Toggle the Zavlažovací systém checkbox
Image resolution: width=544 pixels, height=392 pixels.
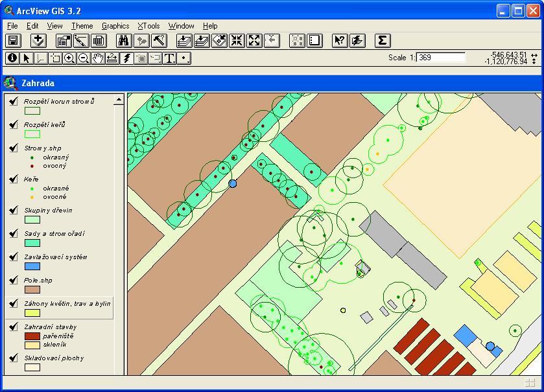[14, 257]
